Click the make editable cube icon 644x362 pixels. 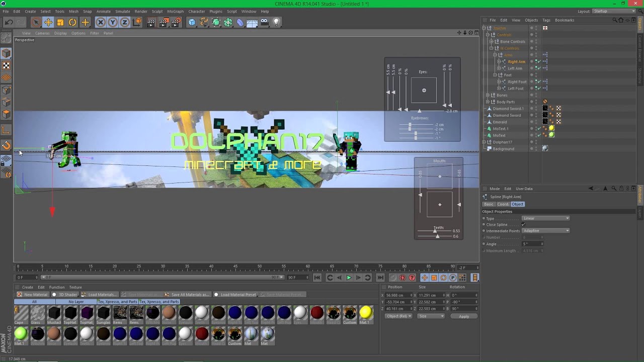[x=6, y=53]
